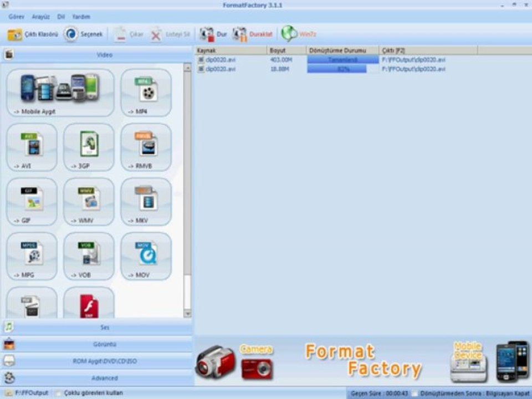
Task: Pause the conversion with Duraklat
Action: click(253, 34)
